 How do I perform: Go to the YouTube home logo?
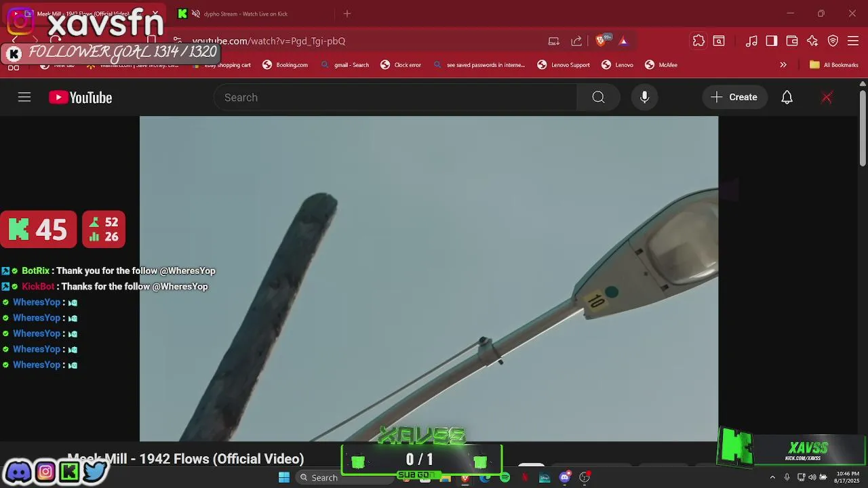(x=80, y=98)
